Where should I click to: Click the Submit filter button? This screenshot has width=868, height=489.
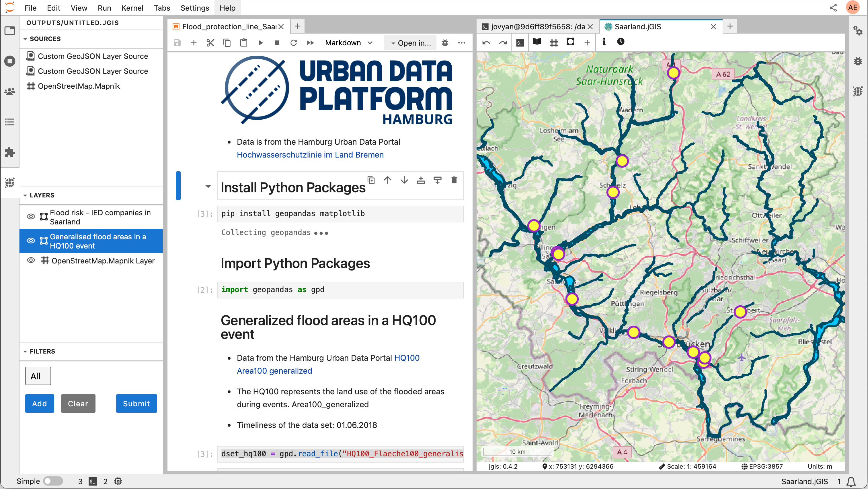[136, 403]
